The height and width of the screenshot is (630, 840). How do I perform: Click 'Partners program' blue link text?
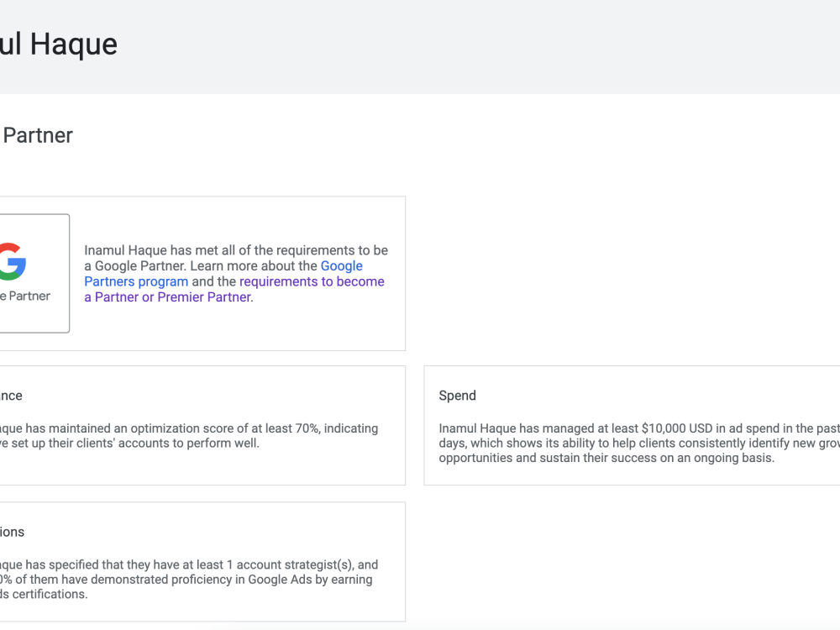click(136, 281)
